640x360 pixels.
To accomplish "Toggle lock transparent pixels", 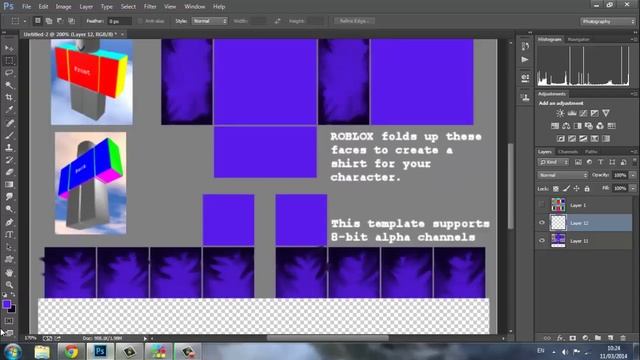I will click(556, 189).
